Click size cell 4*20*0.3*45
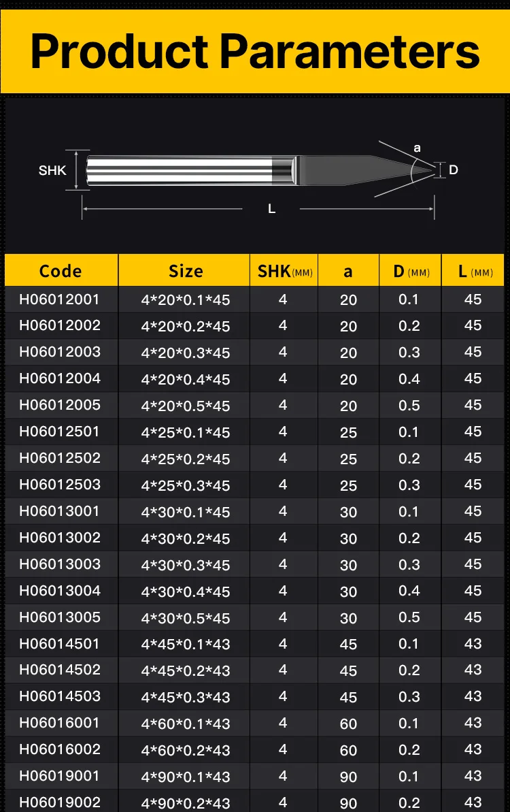The width and height of the screenshot is (510, 812). click(186, 353)
